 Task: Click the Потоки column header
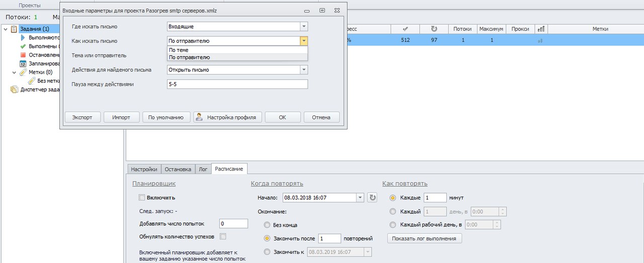462,29
